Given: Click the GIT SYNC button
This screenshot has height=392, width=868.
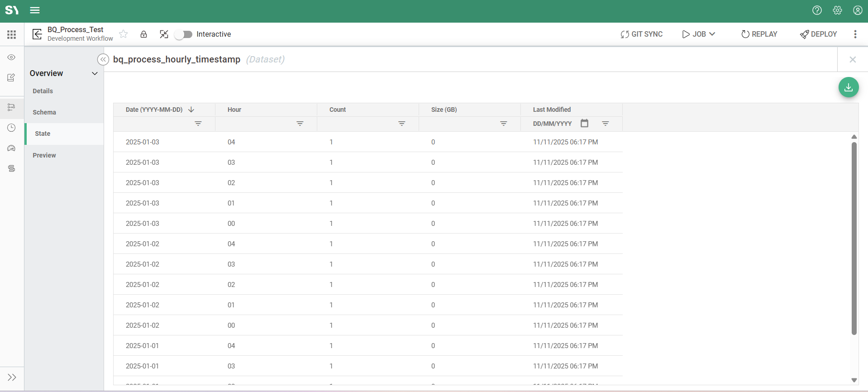Looking at the screenshot, I should click(641, 34).
